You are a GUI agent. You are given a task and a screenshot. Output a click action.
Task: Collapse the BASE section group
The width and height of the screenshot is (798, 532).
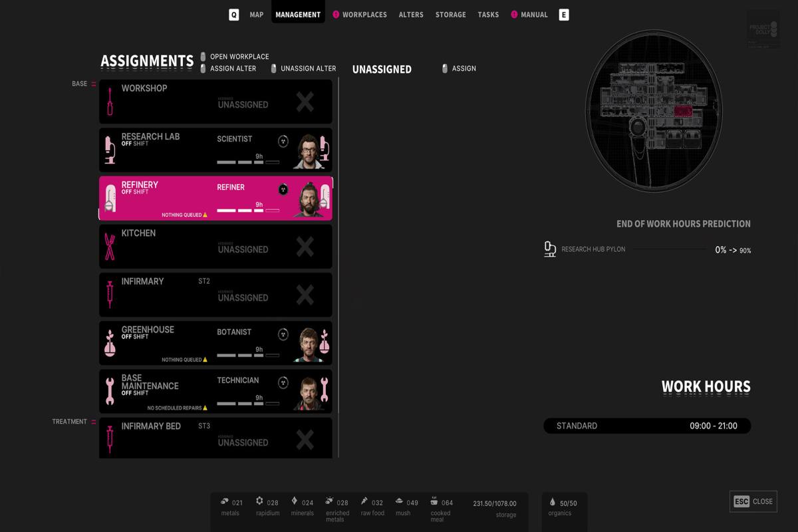94,84
